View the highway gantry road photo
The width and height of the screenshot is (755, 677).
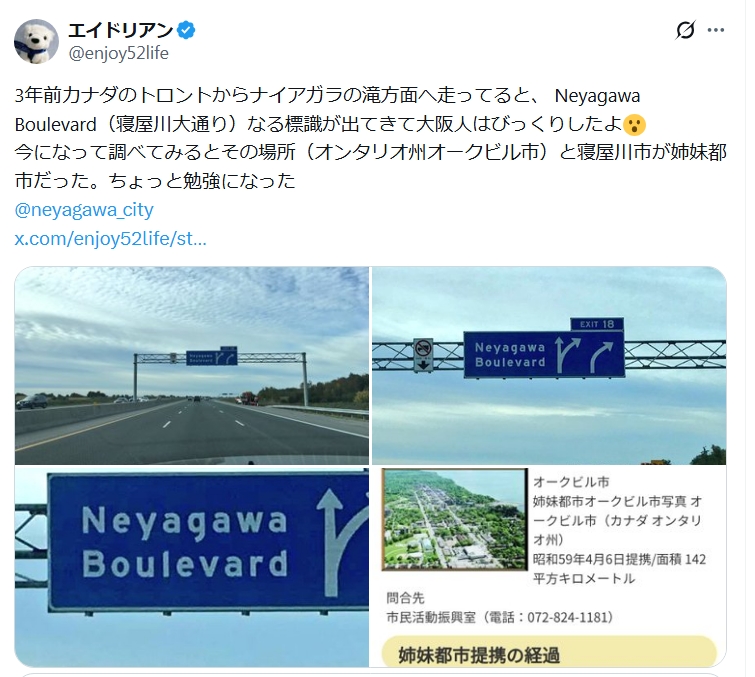[192, 365]
